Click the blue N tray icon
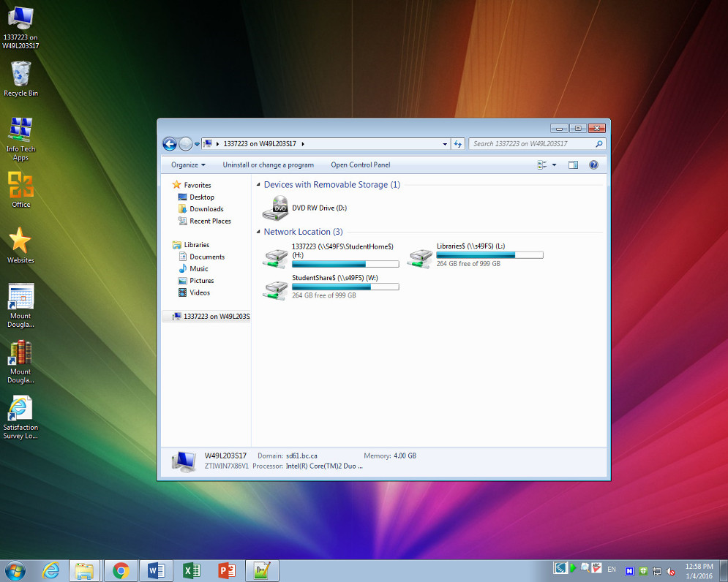This screenshot has width=728, height=582. tap(629, 571)
